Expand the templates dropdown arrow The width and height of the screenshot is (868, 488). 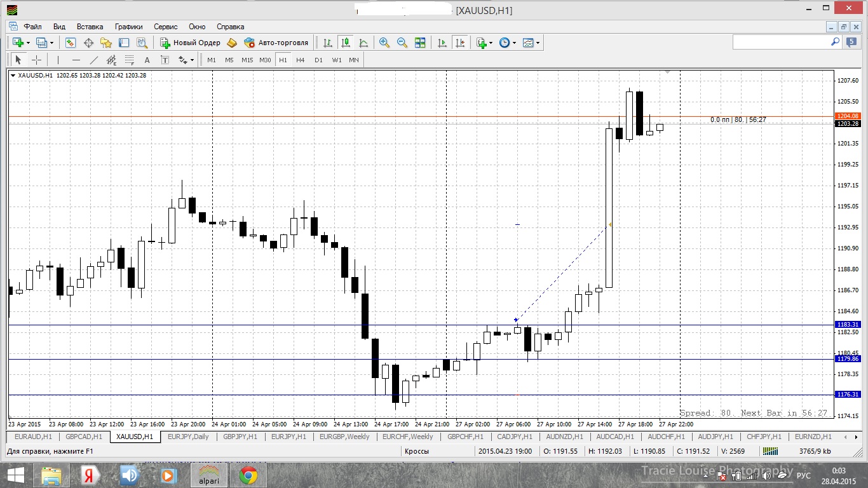click(538, 43)
